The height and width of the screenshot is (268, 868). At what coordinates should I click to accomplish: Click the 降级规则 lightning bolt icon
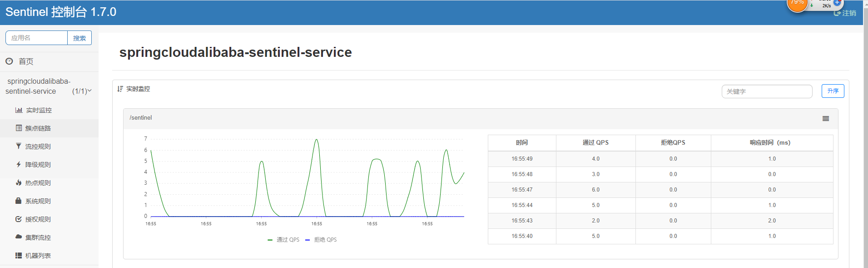pos(19,164)
